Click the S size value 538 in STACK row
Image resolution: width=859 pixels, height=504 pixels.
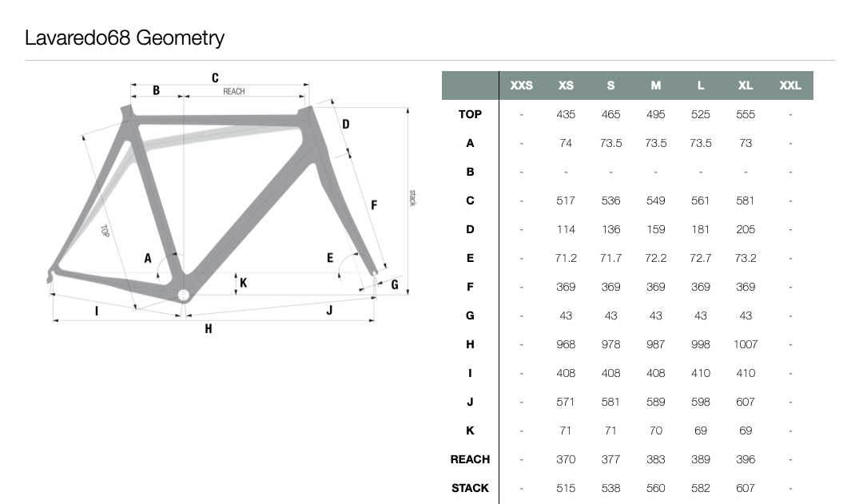coord(610,488)
